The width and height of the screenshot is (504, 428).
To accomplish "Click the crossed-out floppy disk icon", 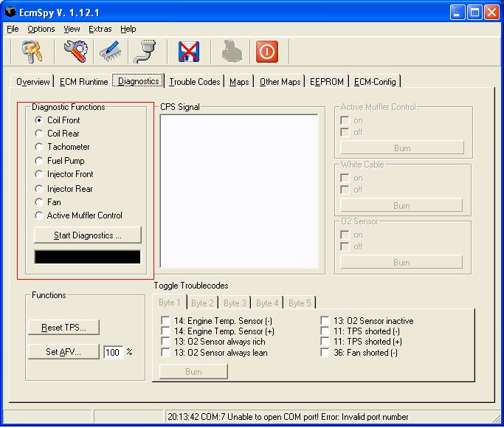I will tap(189, 52).
